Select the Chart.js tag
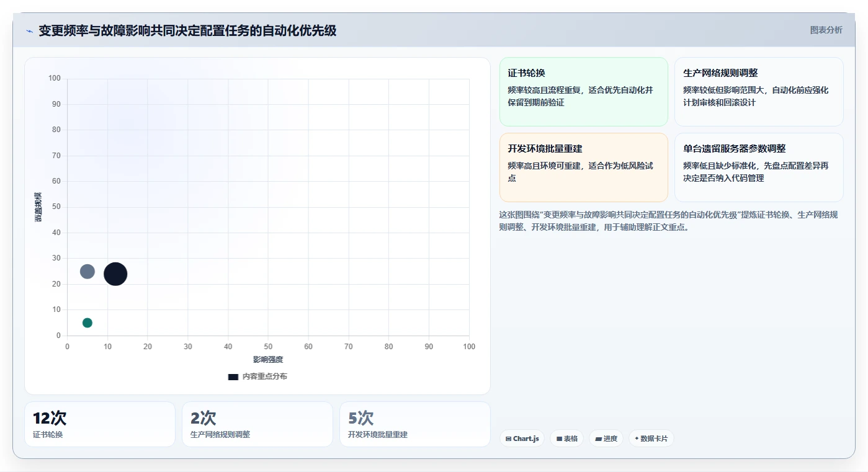868x472 pixels. point(522,439)
